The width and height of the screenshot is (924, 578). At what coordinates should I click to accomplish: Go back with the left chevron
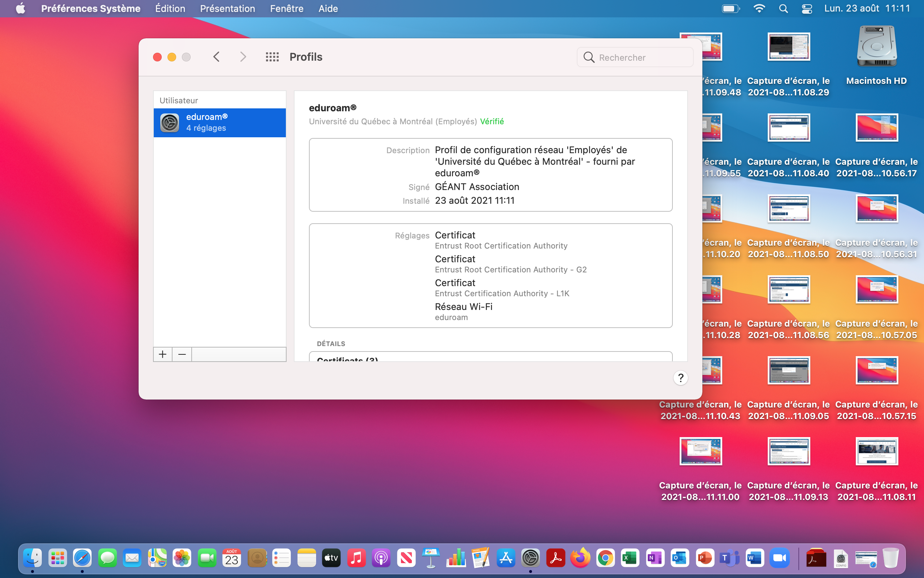[x=217, y=57]
